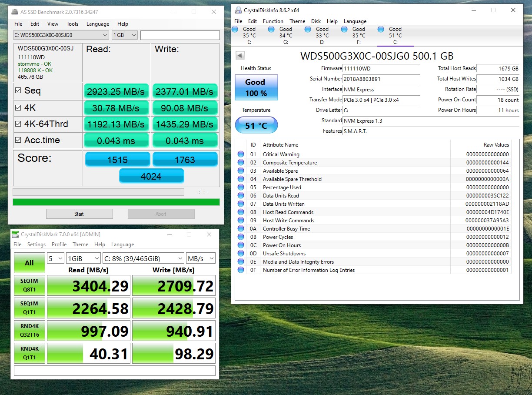532x395 pixels.
Task: Click status orb for Available Spare Threshold
Action: coord(241,179)
